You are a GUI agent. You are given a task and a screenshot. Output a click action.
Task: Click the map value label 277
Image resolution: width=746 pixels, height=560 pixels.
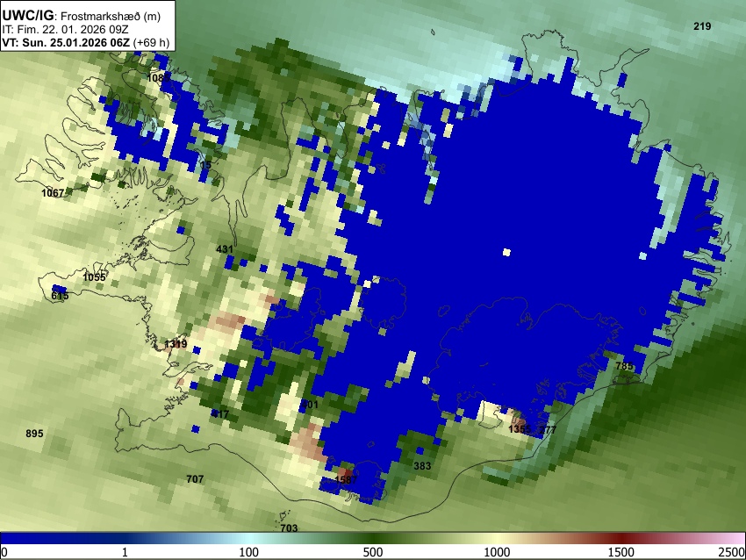coord(548,430)
